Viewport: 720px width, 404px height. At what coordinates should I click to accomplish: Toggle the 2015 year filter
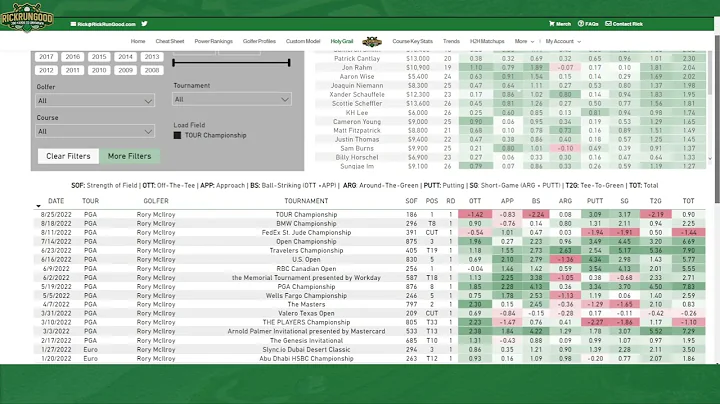pos(99,57)
